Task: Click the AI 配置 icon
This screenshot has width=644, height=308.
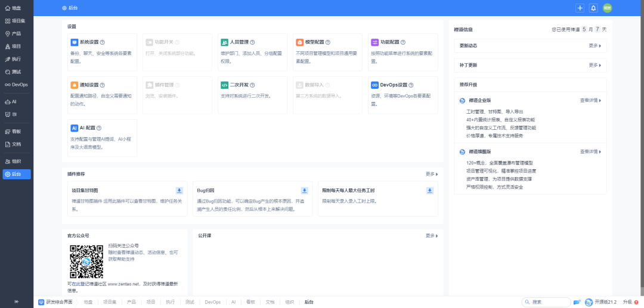Action: click(x=75, y=127)
